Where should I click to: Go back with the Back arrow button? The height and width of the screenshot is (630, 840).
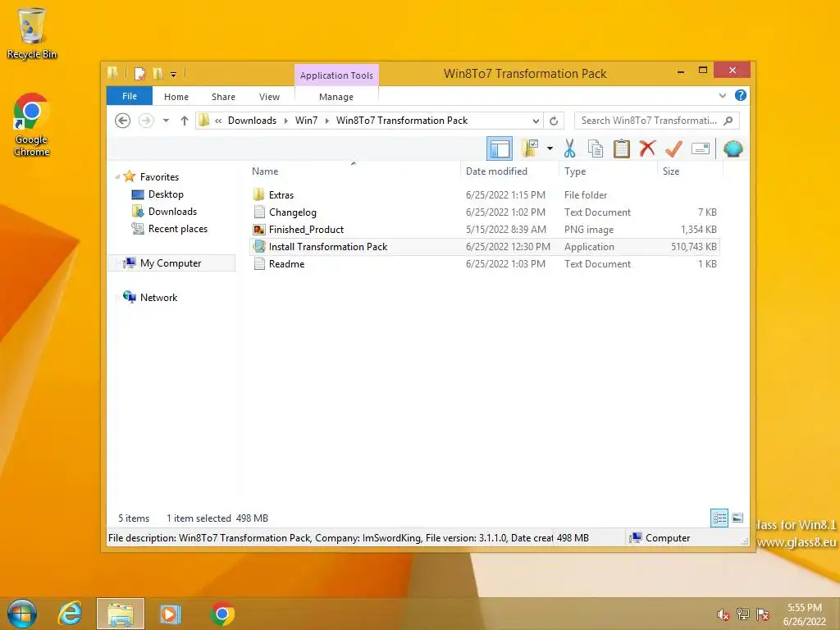click(x=123, y=121)
